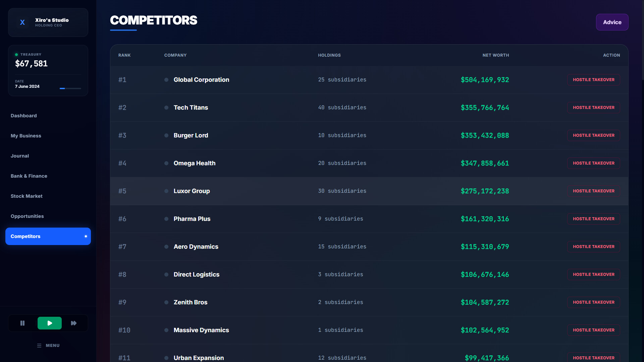The image size is (644, 362).
Task: Click the pause icon in playback controls
Action: [22, 323]
